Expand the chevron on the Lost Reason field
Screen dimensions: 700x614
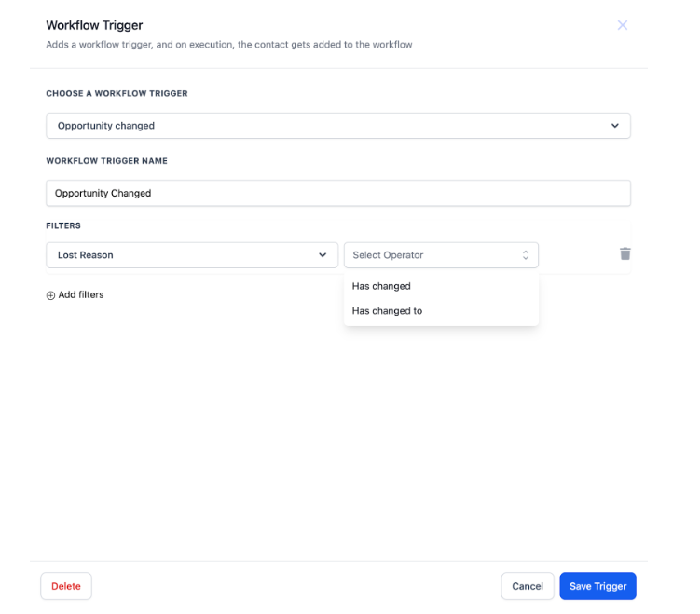(x=323, y=255)
